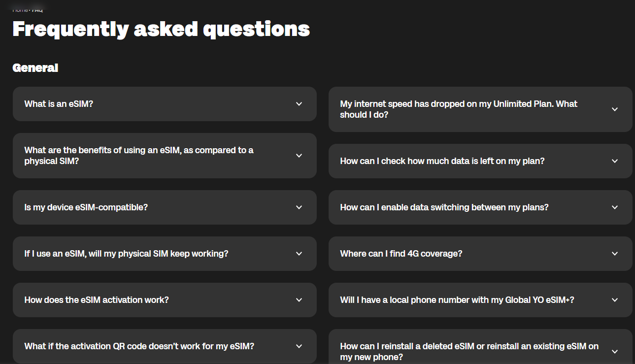635x364 pixels.
Task: Click chevron for activation QR code question
Action: point(299,346)
